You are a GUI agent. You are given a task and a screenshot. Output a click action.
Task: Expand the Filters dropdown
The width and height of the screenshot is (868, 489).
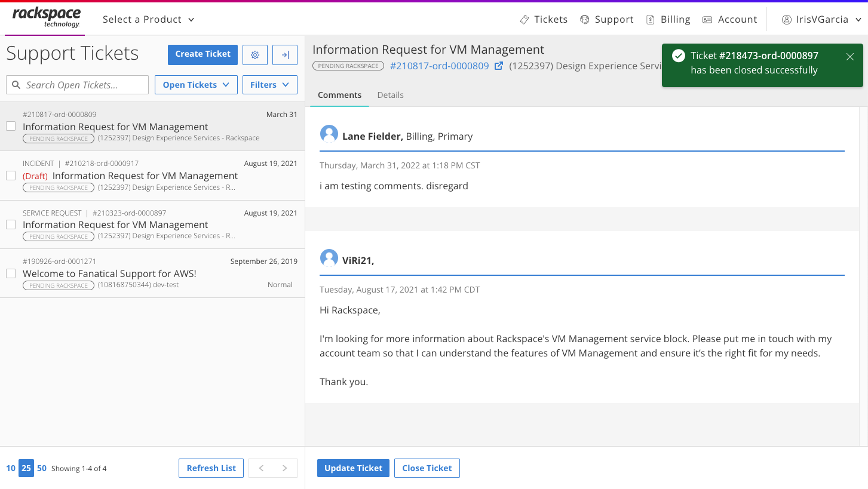coord(270,85)
